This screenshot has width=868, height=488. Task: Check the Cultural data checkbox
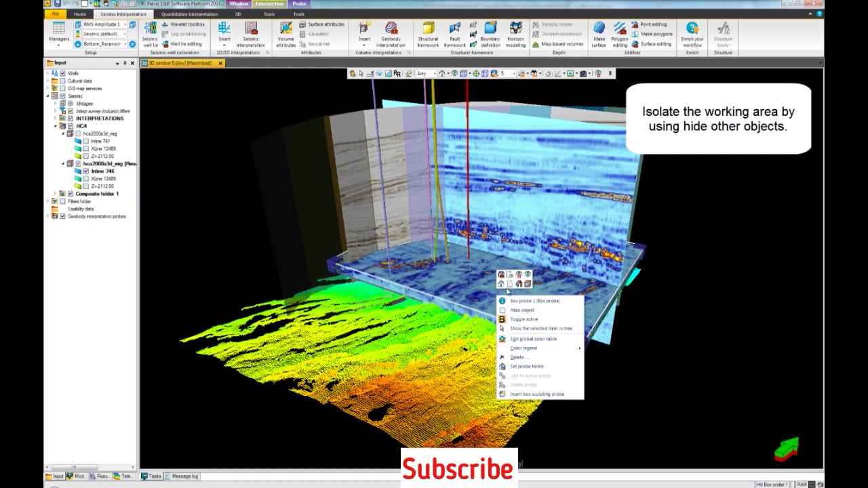point(63,81)
